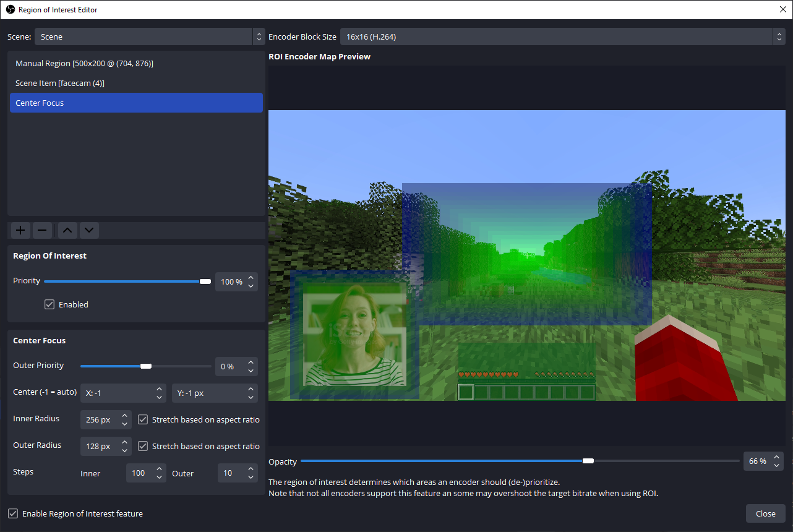Remove the selected region
The width and height of the screenshot is (793, 532).
pos(42,230)
